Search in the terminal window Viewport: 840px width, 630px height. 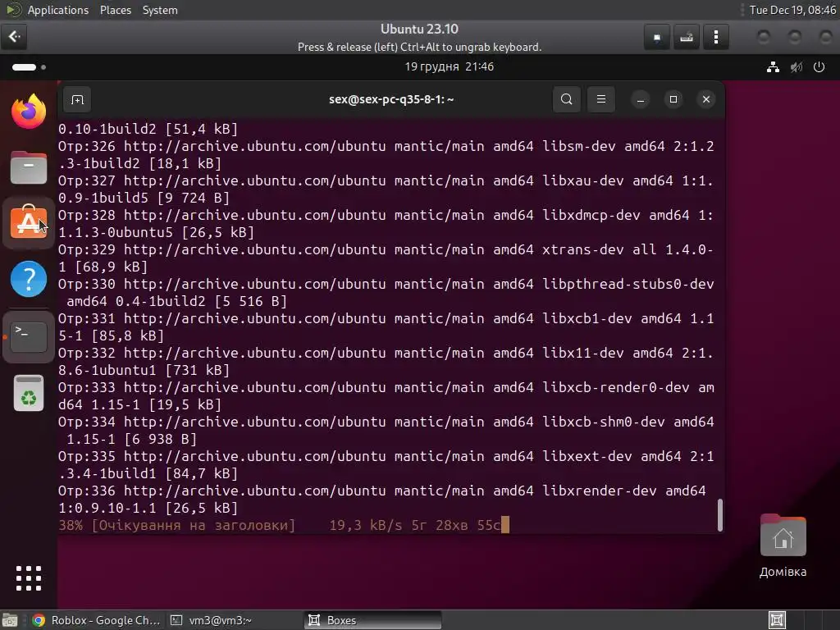[x=566, y=99]
